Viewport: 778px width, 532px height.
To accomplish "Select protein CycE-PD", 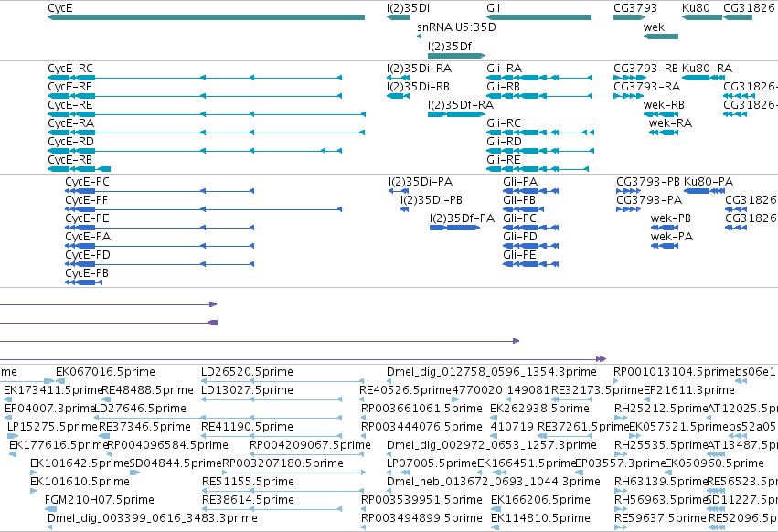I will click(159, 264).
